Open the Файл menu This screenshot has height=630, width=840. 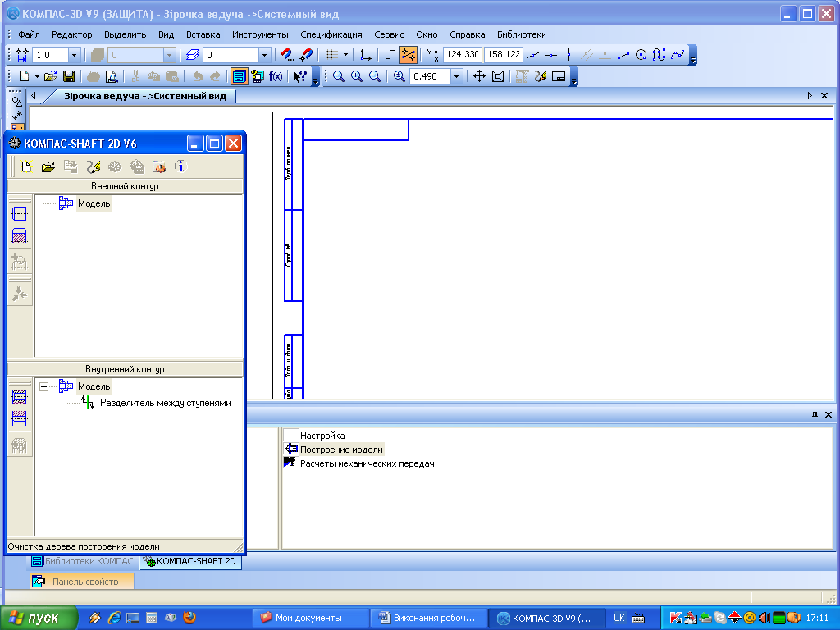pos(29,34)
